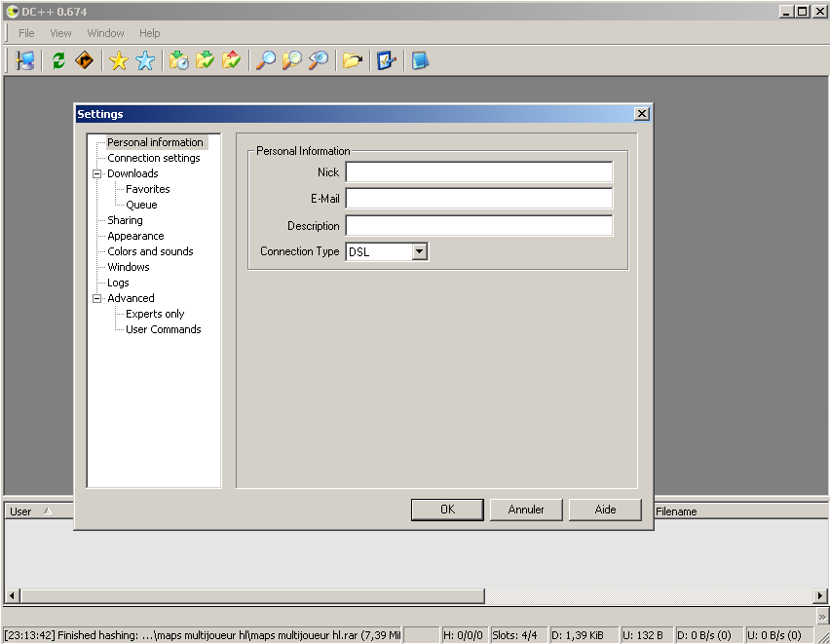Open the Logs settings page
Viewport: 830px width, 644px height.
click(118, 283)
